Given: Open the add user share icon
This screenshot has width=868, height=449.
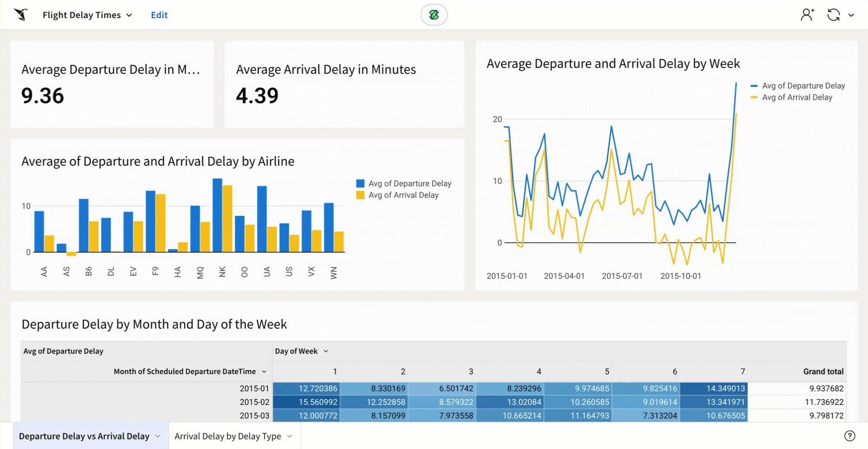Looking at the screenshot, I should (x=807, y=15).
